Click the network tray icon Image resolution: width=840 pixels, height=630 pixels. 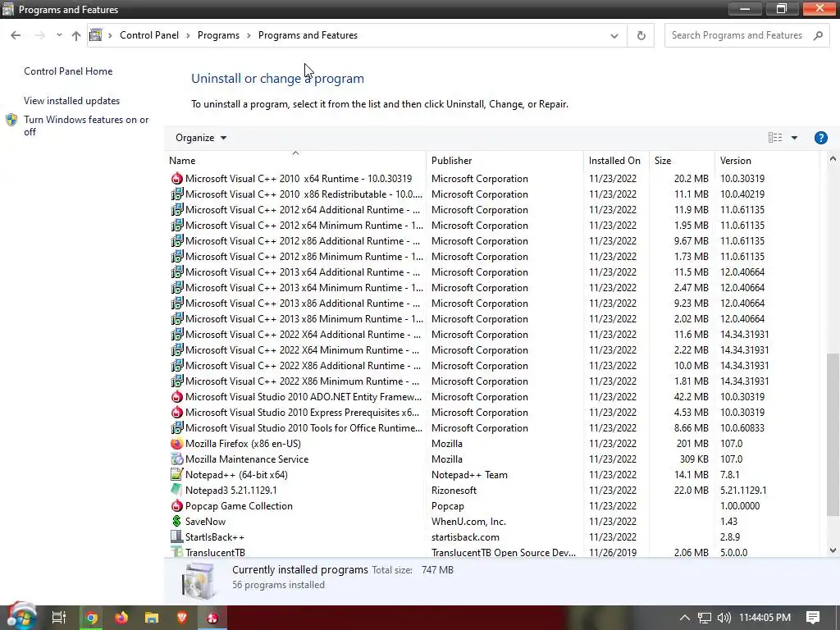pos(704,618)
